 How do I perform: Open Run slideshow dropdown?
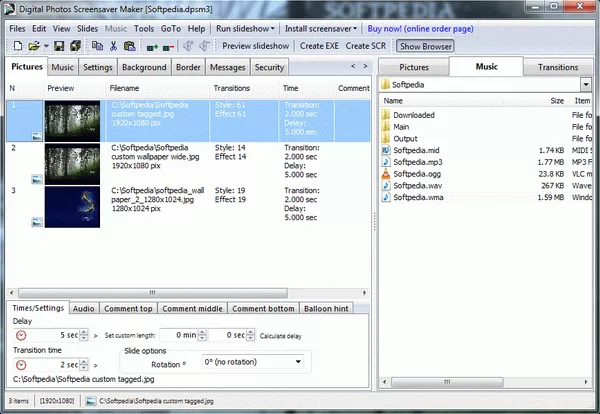[245, 29]
